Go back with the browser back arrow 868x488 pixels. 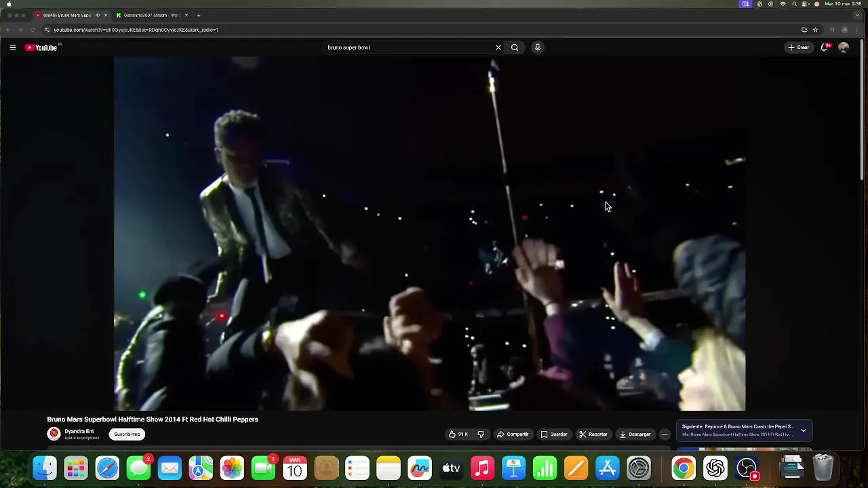[x=8, y=30]
